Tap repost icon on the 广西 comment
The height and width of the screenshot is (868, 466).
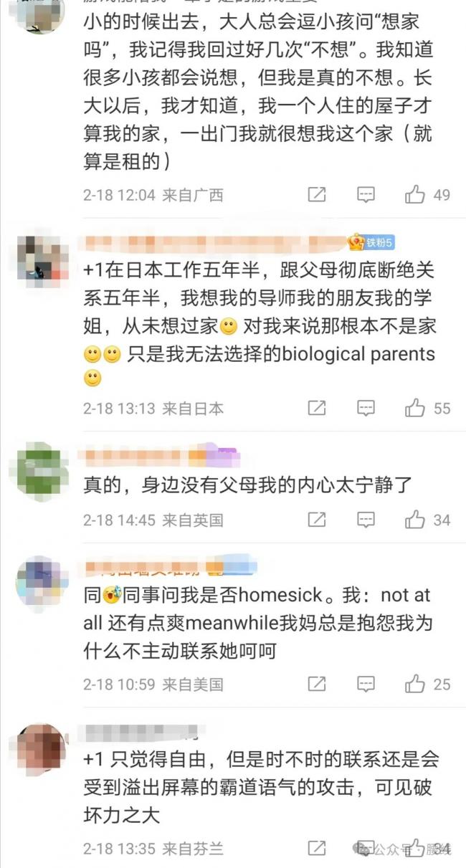coord(317,194)
